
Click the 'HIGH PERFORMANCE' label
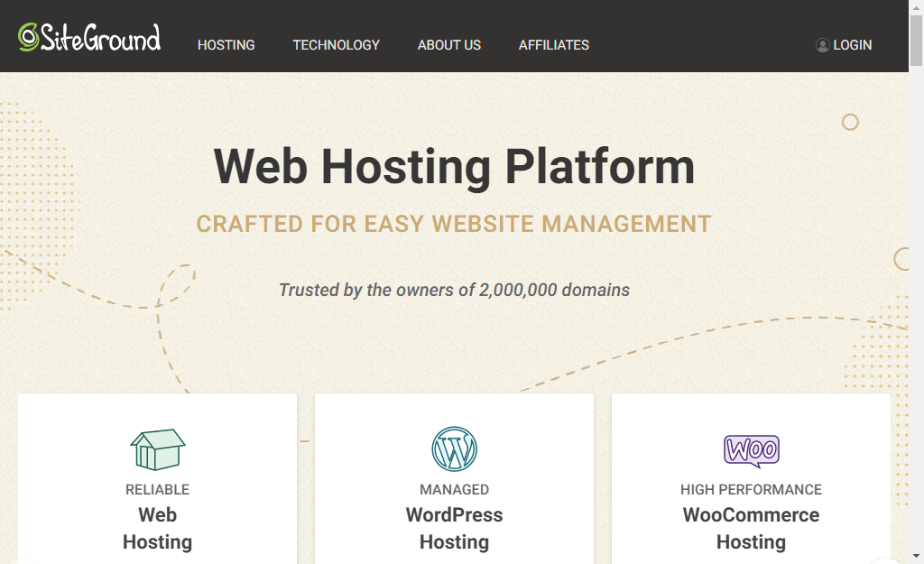(x=752, y=490)
